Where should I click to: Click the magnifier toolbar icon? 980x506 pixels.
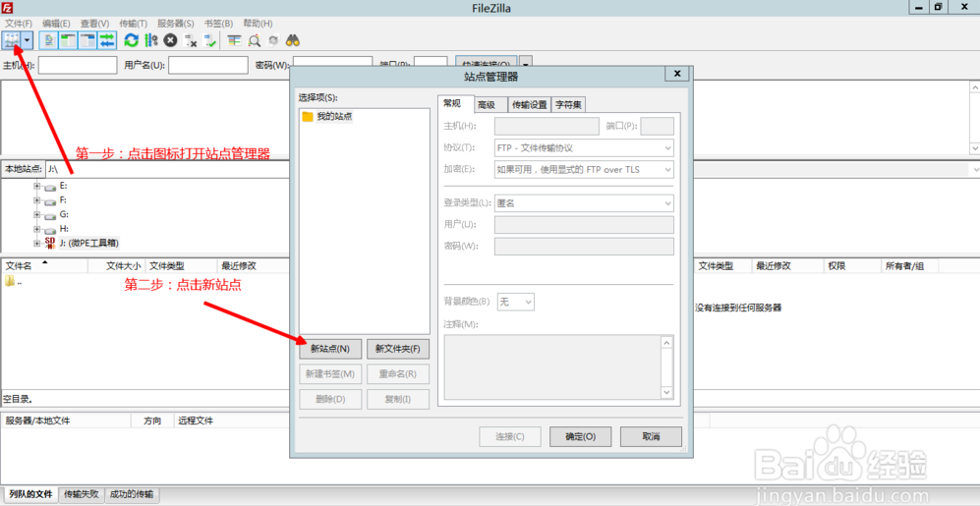254,40
